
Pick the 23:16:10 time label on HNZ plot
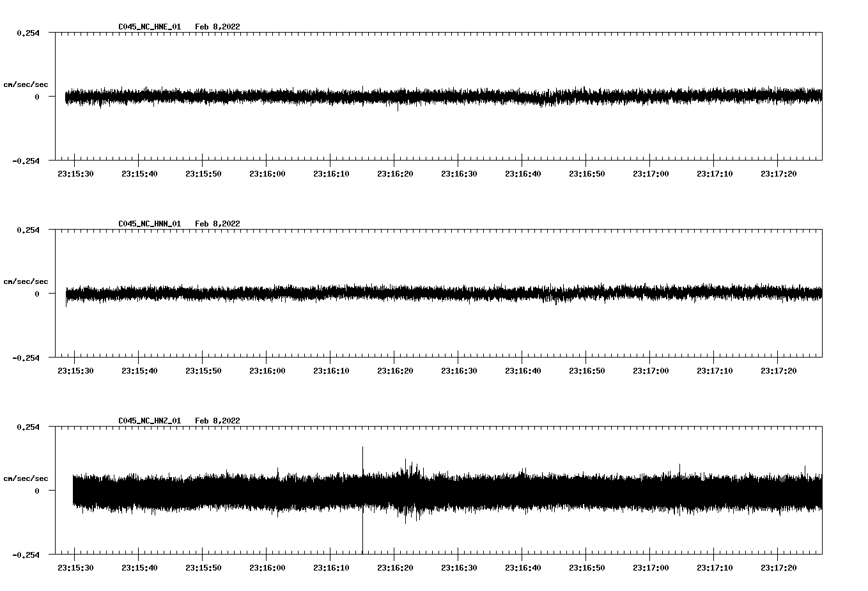[331, 568]
